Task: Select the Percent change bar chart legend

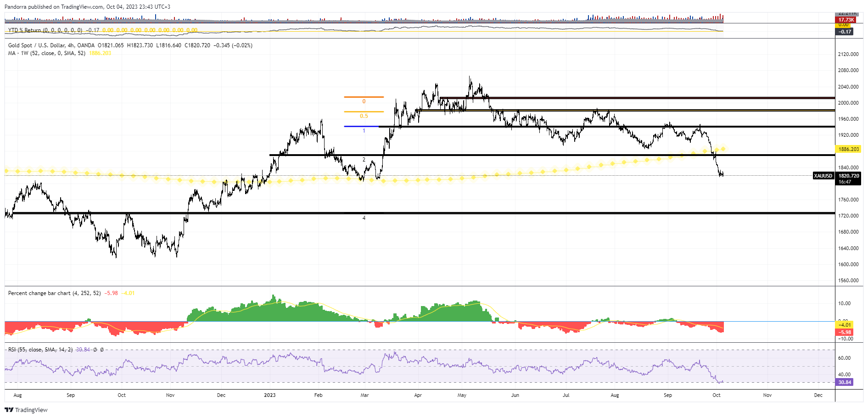Action: tap(54, 293)
